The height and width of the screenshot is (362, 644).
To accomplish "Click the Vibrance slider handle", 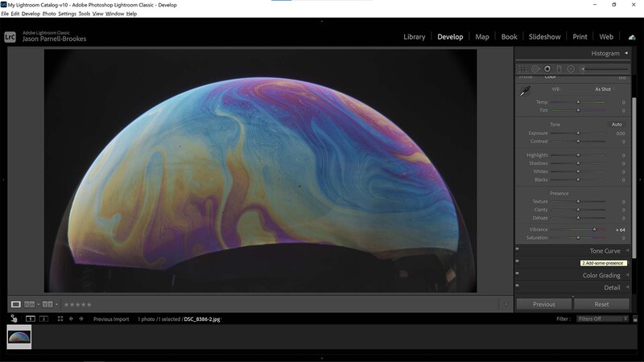I will tap(594, 229).
